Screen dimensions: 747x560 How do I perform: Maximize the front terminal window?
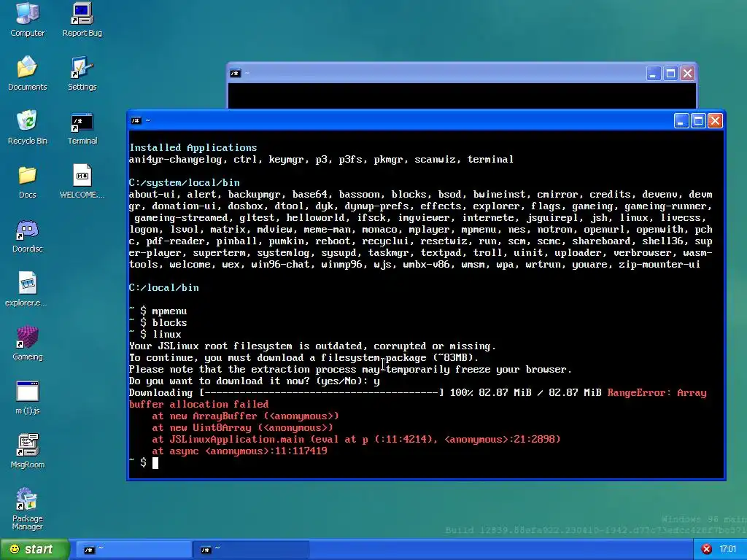(x=698, y=121)
